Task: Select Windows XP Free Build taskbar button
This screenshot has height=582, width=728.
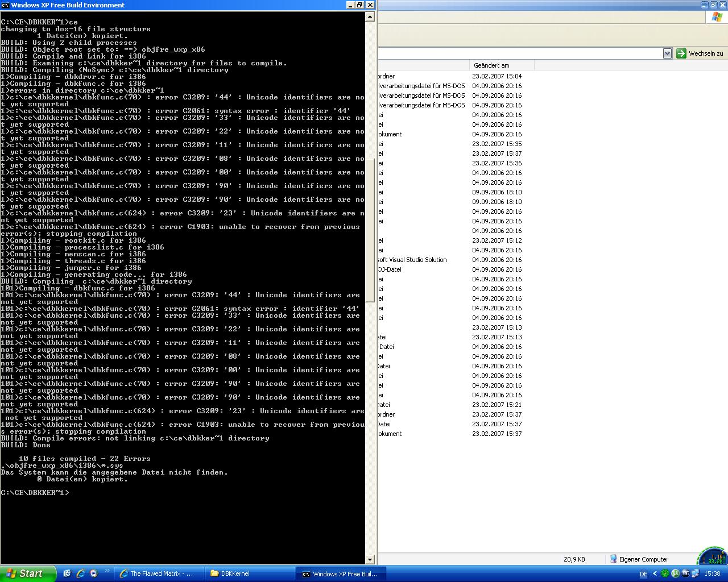Action: (340, 573)
